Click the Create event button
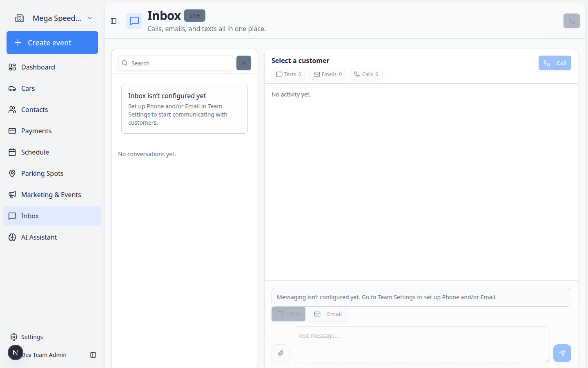Screen dimensions: 588x368 point(52,43)
